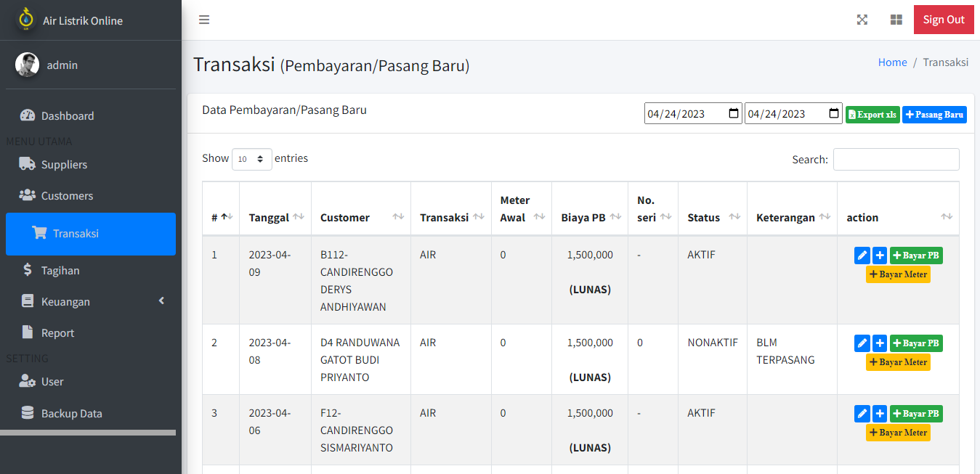
Task: Click the fullscreen expand icon
Action: 862,20
